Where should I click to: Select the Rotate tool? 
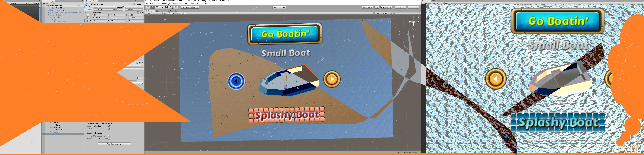coord(157,7)
